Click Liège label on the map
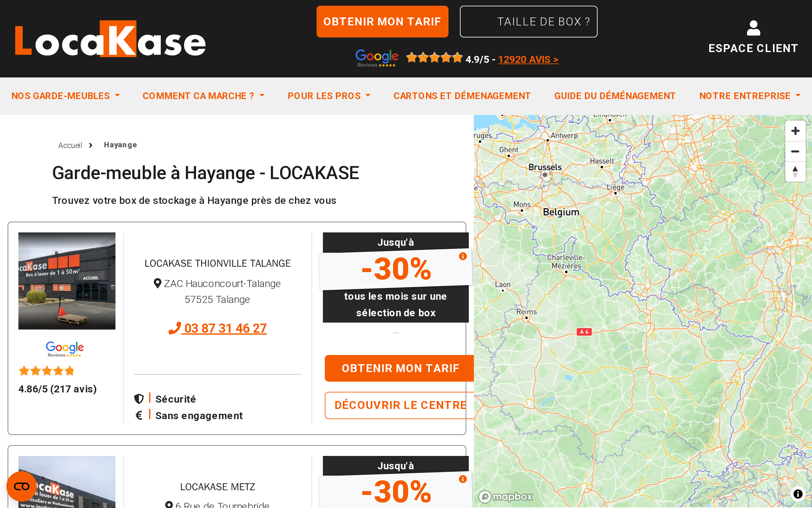812x508 pixels. point(615,187)
